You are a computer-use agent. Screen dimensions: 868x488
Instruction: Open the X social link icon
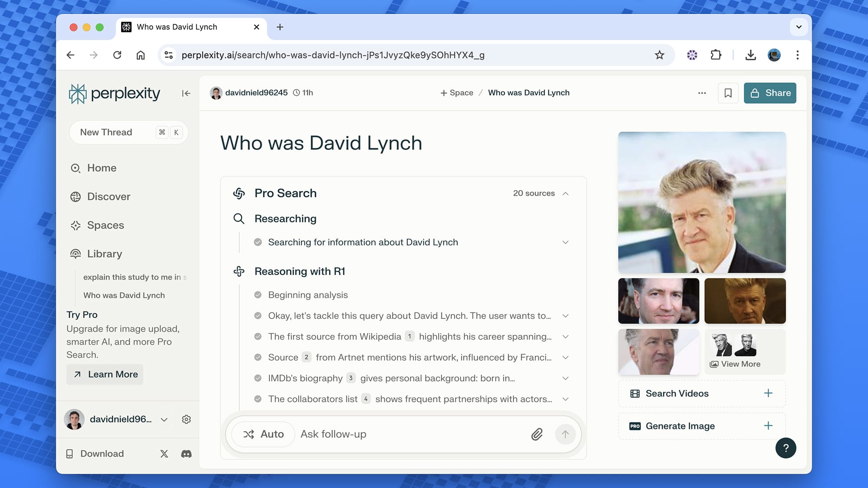point(164,454)
